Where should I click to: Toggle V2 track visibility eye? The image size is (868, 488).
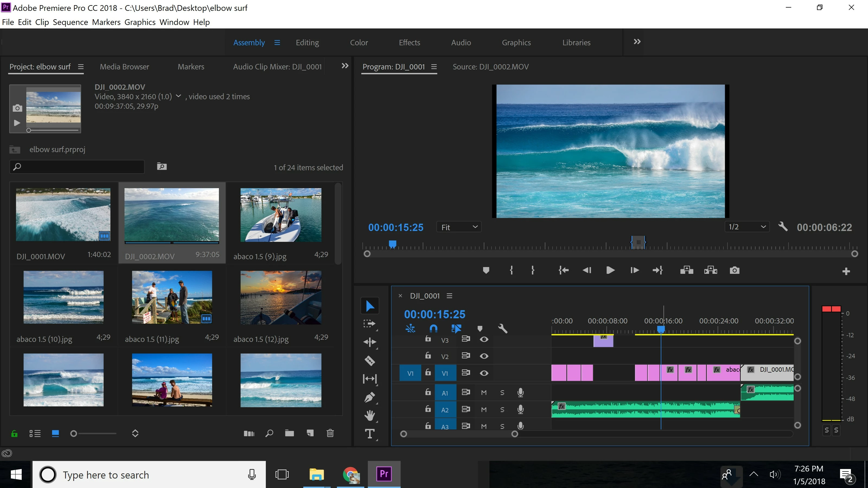(484, 356)
